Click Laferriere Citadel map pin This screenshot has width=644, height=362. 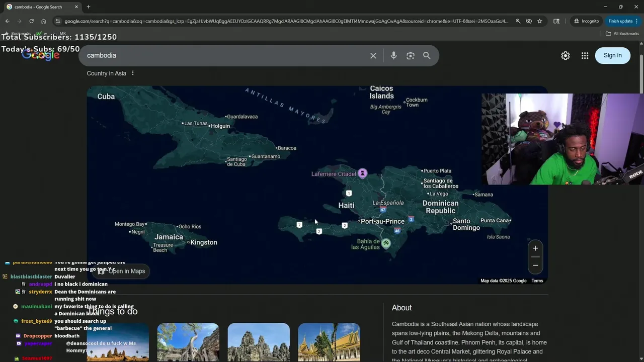click(362, 174)
